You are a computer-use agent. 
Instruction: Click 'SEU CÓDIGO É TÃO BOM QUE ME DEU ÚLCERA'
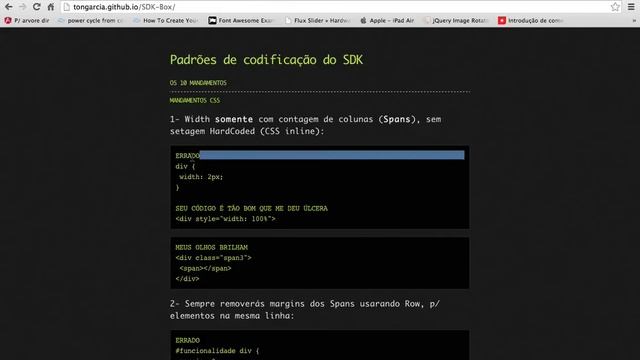pos(251,209)
